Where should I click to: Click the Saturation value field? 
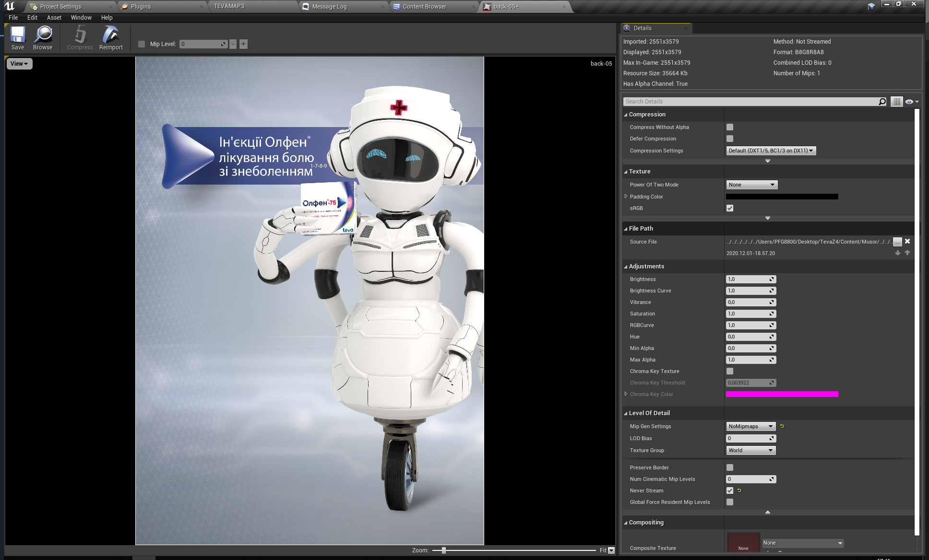[751, 314]
